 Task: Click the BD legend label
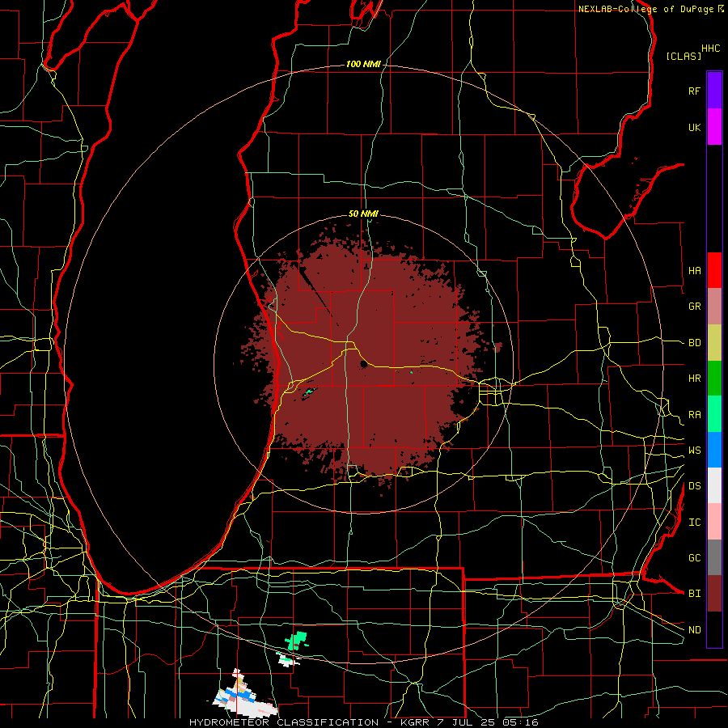[694, 343]
